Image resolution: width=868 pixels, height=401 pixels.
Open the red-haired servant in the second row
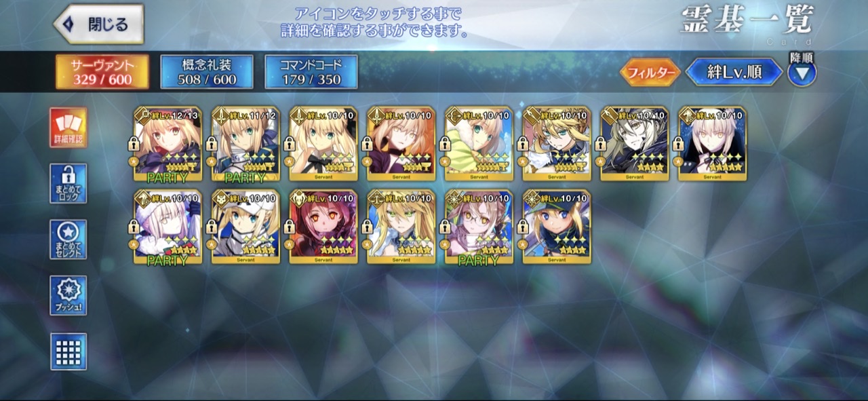tap(323, 227)
